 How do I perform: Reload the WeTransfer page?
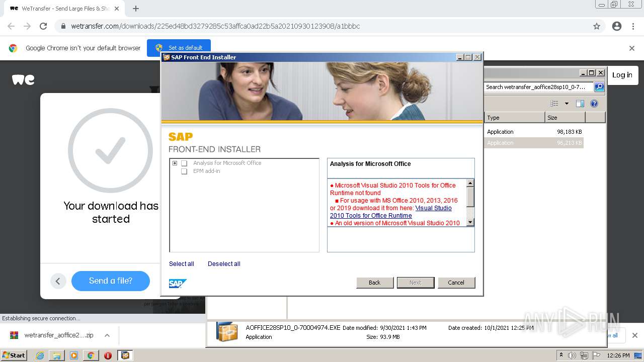(43, 26)
